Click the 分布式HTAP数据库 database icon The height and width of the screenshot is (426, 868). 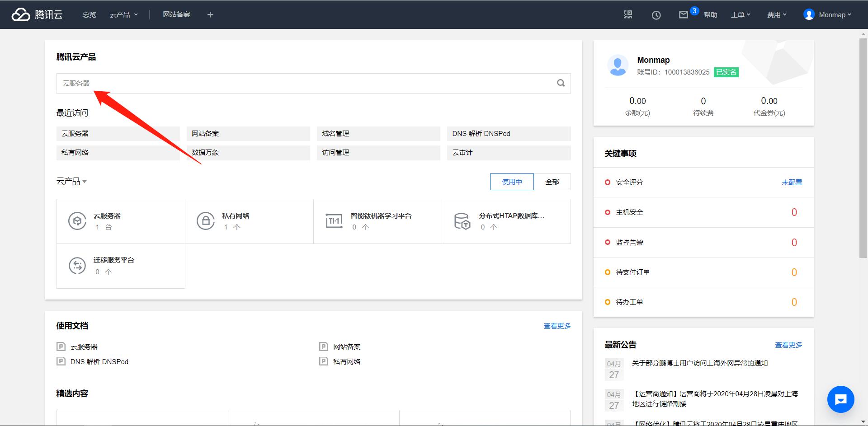tap(462, 221)
